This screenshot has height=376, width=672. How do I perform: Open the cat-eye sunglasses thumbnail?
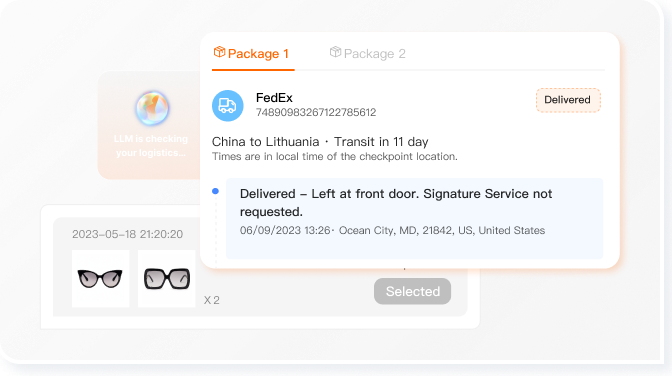[x=100, y=279]
